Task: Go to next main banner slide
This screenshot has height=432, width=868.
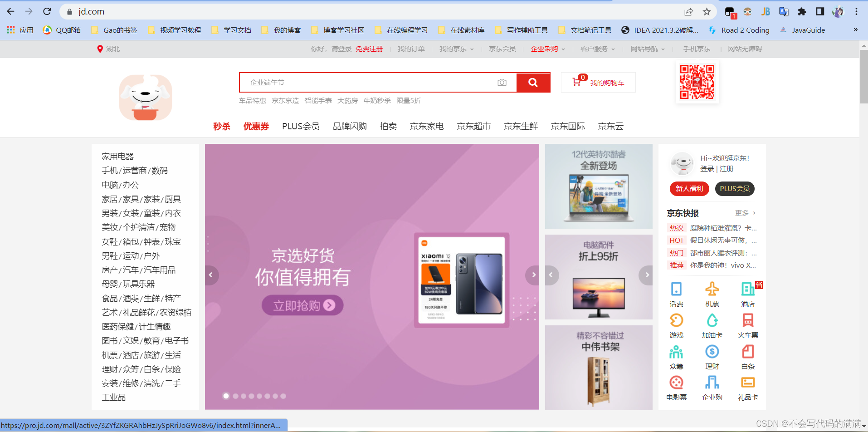Action: [x=533, y=275]
